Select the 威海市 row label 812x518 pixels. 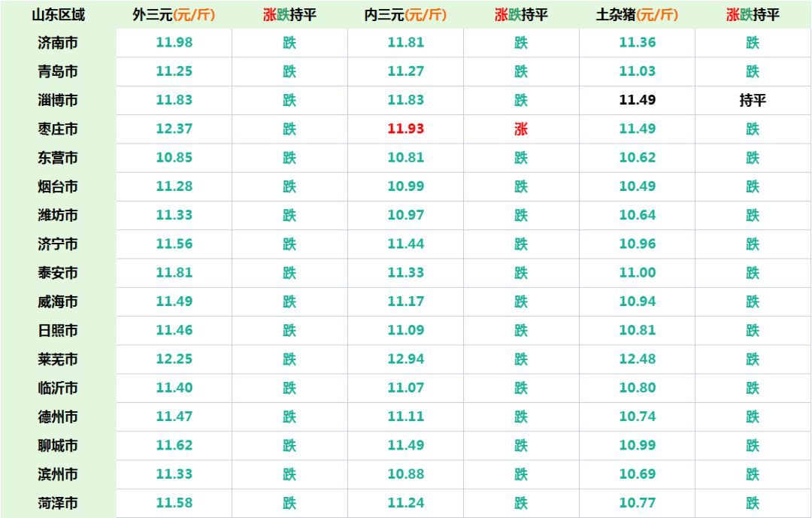click(56, 302)
